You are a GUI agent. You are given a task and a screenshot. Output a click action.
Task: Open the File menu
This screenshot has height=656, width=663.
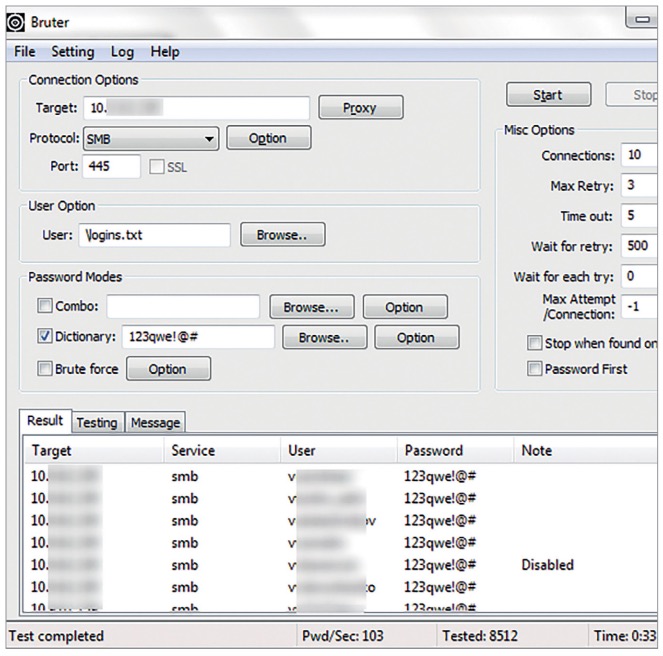point(25,51)
